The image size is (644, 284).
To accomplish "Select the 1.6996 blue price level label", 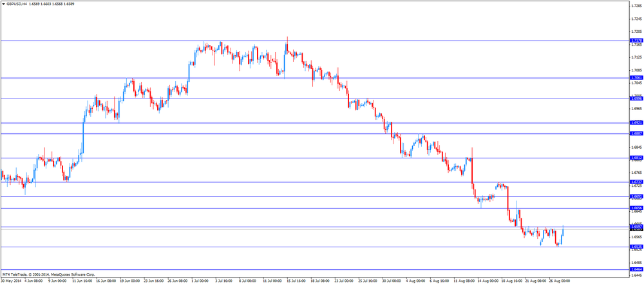I will pyautogui.click(x=636, y=99).
